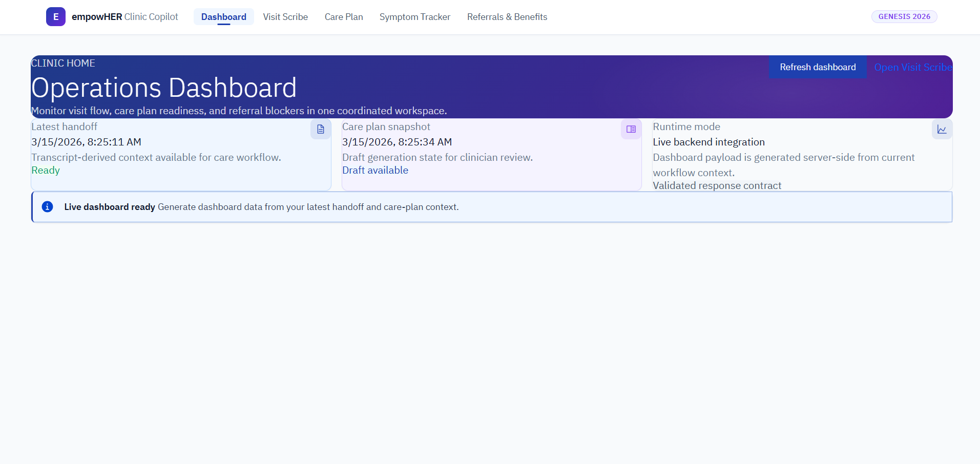Image resolution: width=980 pixels, height=464 pixels.
Task: Click "Transcript-derived context available" description
Action: pos(156,157)
